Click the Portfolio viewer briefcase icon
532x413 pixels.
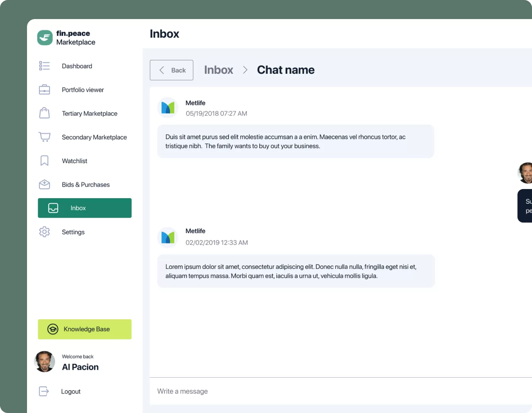click(44, 90)
